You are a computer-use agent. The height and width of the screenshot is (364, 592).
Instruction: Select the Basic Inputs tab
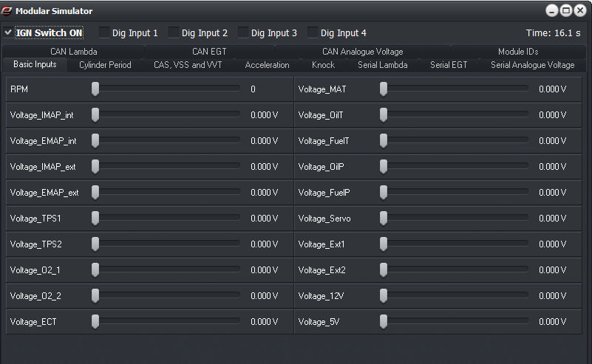coord(35,64)
